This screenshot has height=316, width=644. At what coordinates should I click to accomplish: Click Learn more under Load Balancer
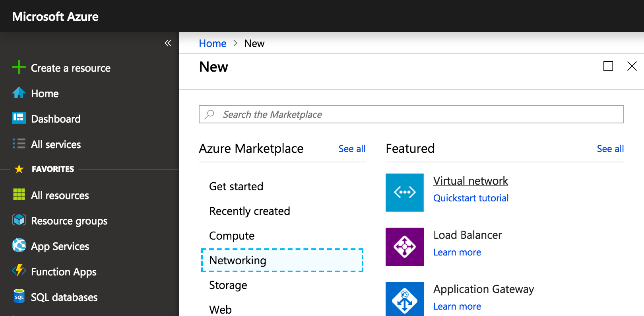click(x=457, y=252)
